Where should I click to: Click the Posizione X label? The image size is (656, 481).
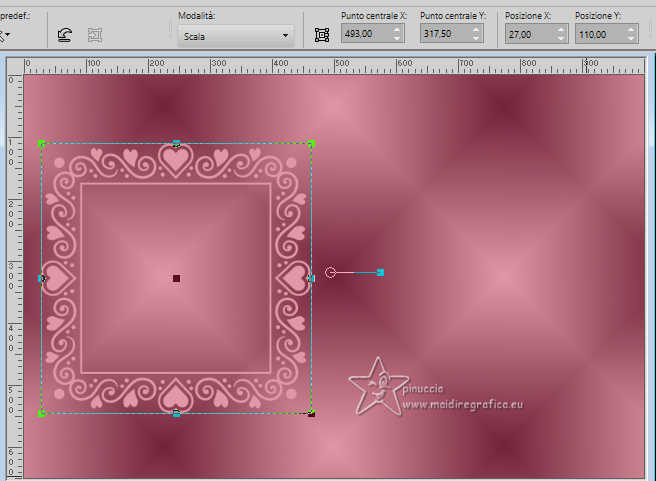click(528, 16)
